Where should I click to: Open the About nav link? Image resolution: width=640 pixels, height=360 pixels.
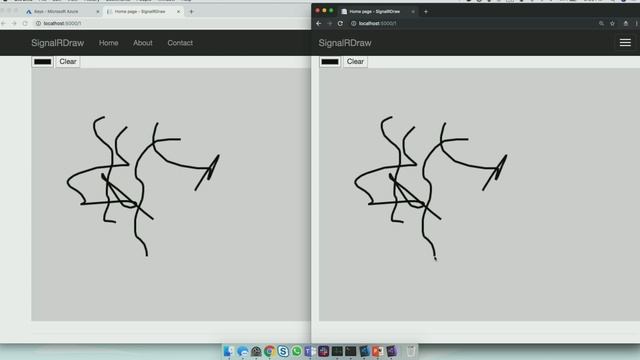click(x=142, y=43)
